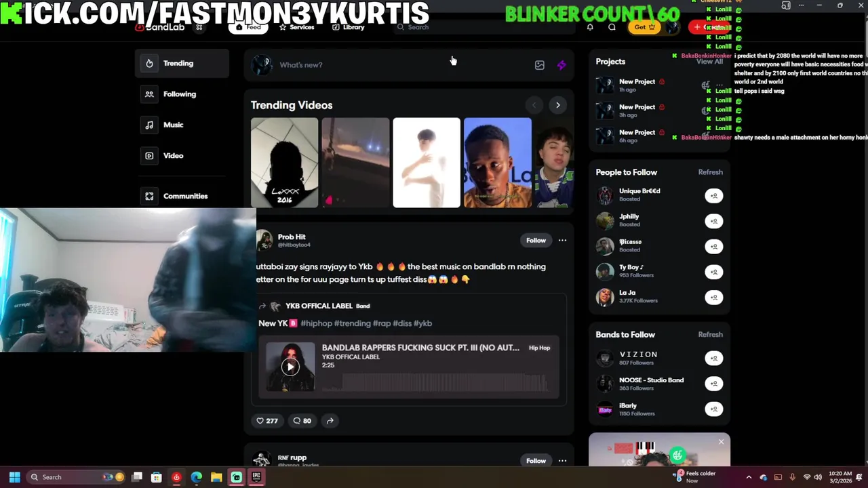This screenshot has height=488, width=868.
Task: Click the Windows taskbar Search box
Action: 76,477
